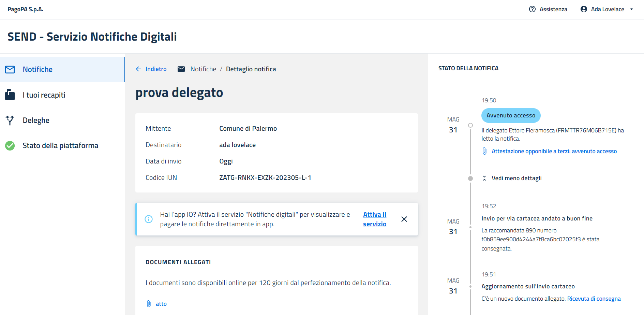The image size is (644, 315).
Task: Click the info icon in the IO app banner
Action: point(149,219)
